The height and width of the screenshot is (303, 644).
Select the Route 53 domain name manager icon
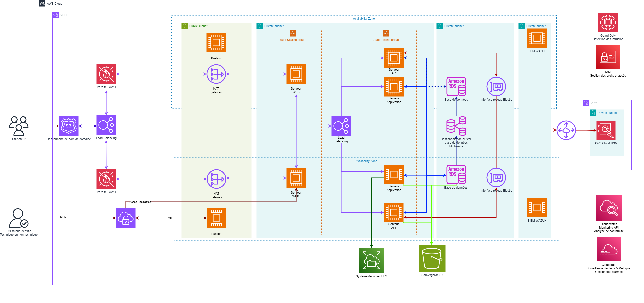point(69,126)
